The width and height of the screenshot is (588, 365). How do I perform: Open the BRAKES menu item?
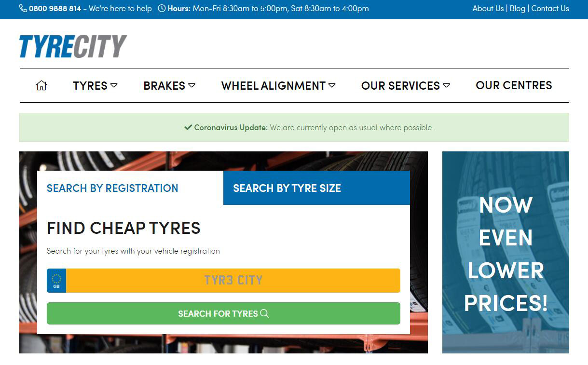pos(164,85)
